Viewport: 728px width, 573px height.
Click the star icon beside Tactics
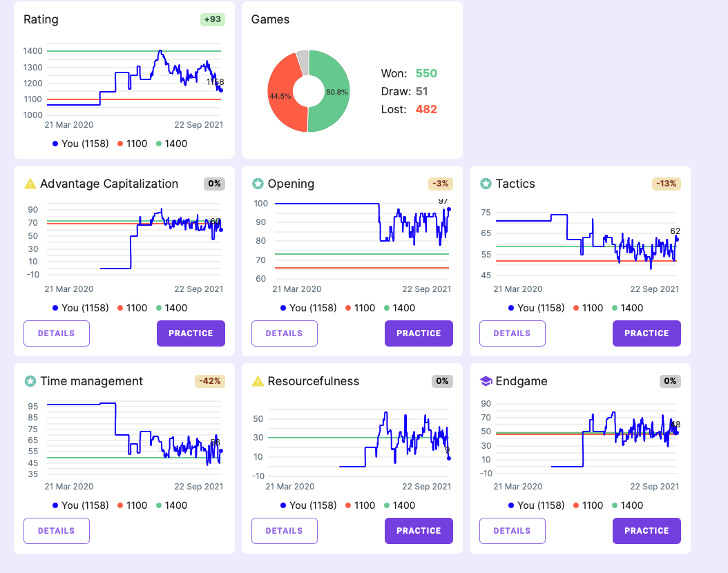point(486,184)
